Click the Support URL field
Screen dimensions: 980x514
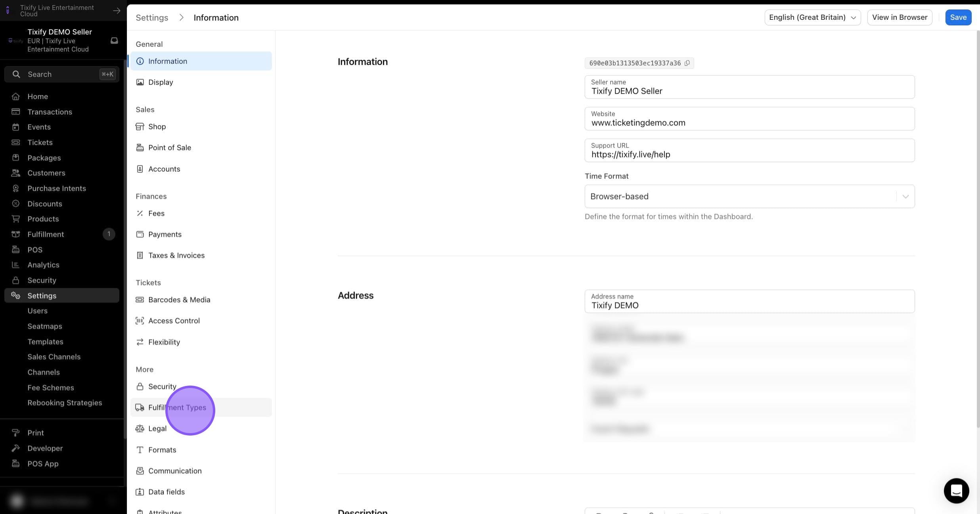click(x=749, y=150)
